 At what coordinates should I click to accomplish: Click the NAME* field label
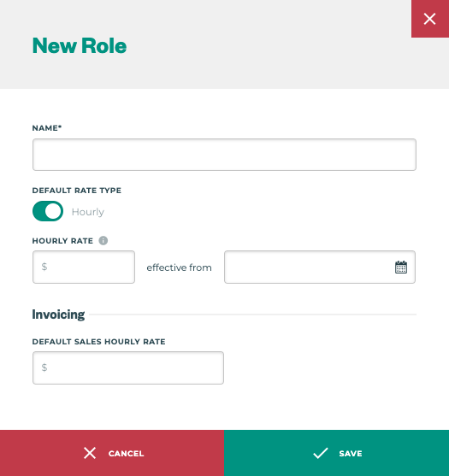click(x=47, y=128)
